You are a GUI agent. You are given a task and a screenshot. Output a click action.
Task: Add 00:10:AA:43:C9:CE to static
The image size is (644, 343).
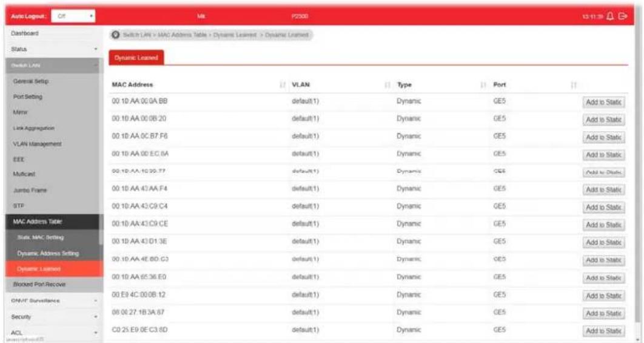coord(603,225)
